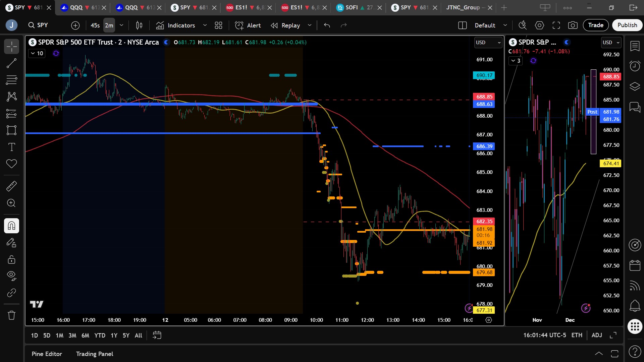Expand the chart interval dropdown arrow
Image resolution: width=644 pixels, height=362 pixels.
pyautogui.click(x=121, y=25)
